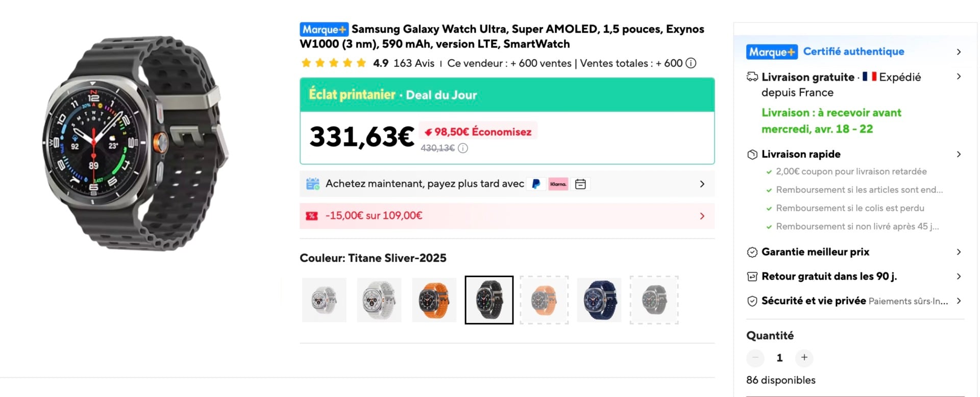Select the Klarna payment icon
The height and width of the screenshot is (397, 980).
click(x=558, y=184)
